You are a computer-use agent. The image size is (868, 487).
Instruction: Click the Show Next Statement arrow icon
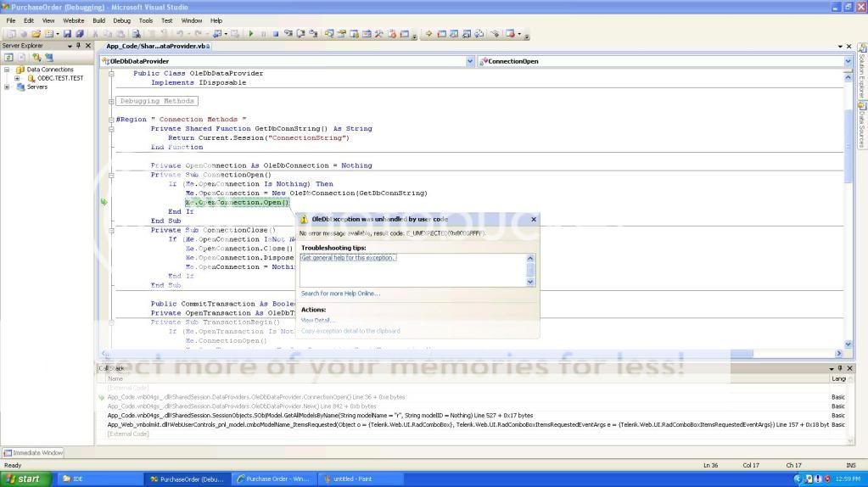coord(428,34)
